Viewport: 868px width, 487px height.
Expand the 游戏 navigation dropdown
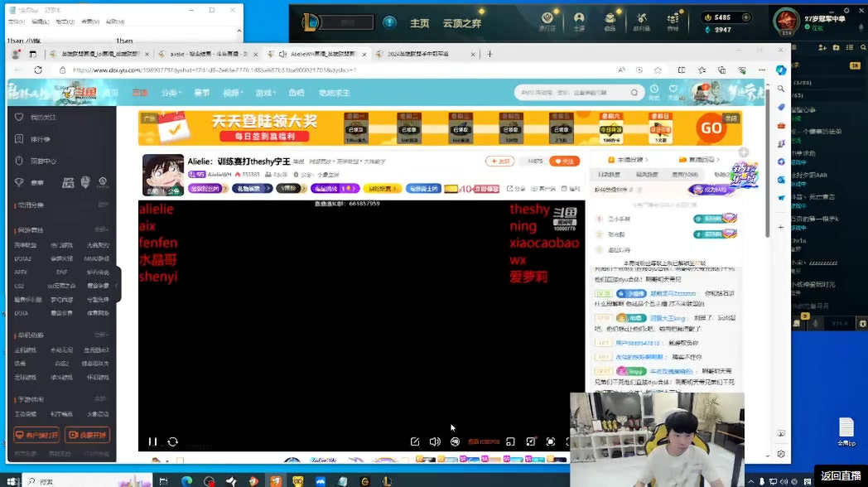(265, 93)
